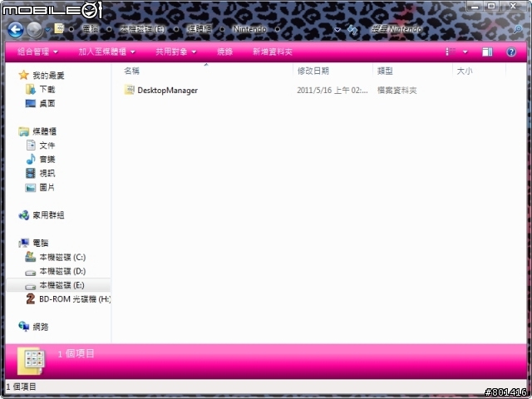Click the 下載 folder icon

pyautogui.click(x=31, y=90)
